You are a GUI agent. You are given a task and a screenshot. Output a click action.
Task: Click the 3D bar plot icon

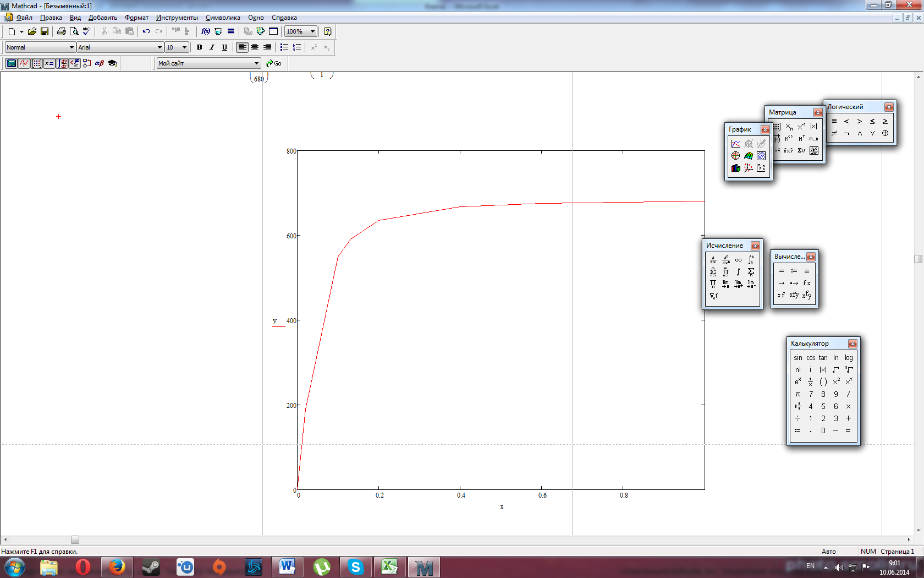735,168
